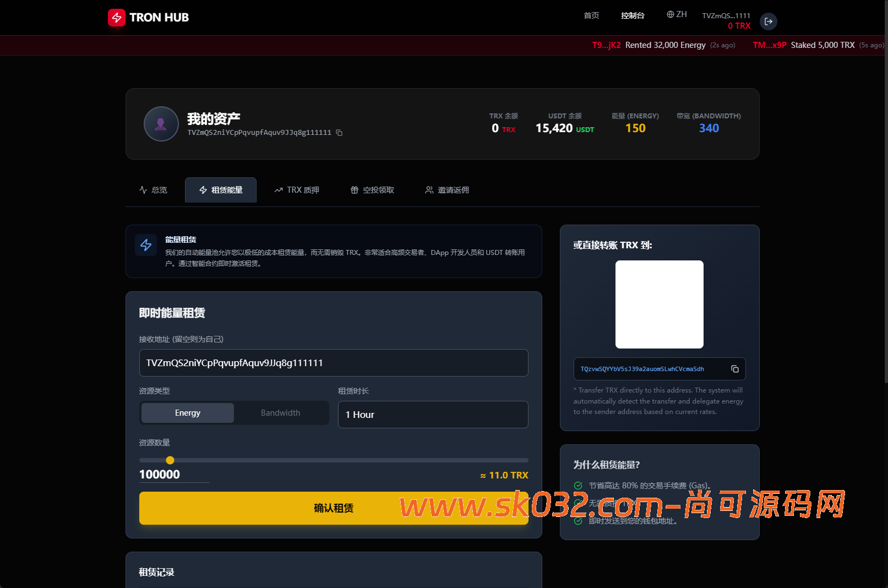
Task: Open the 控制台 navigation item
Action: (632, 15)
